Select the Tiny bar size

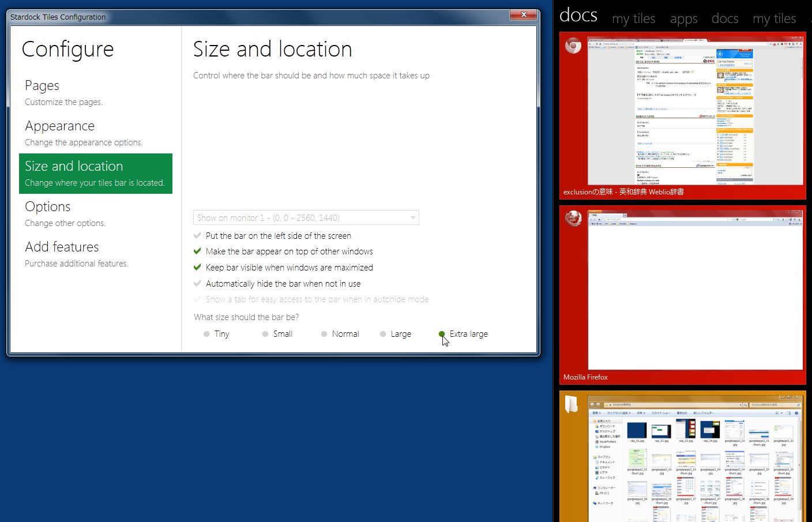tap(206, 334)
